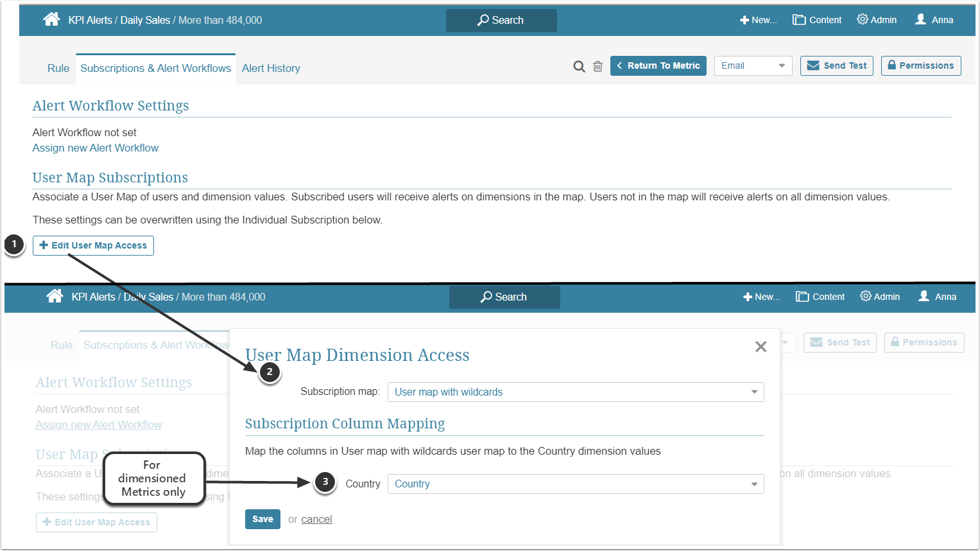
Task: Click the dimmed Send Test button behind the dialog
Action: point(840,343)
